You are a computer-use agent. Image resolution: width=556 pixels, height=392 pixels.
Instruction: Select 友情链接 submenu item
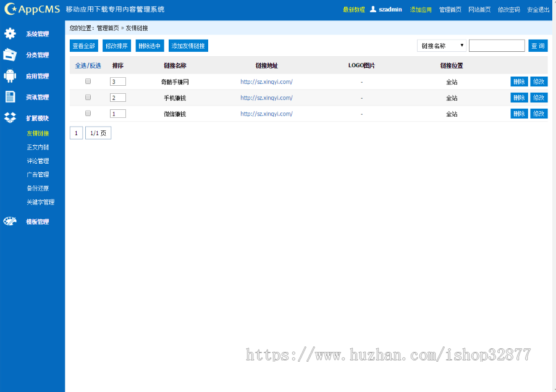pyautogui.click(x=38, y=133)
